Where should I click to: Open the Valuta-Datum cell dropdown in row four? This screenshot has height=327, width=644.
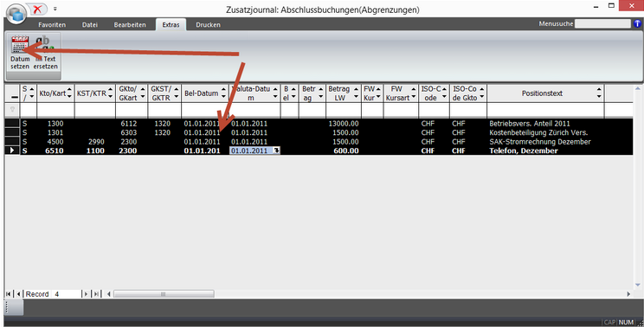click(x=277, y=151)
